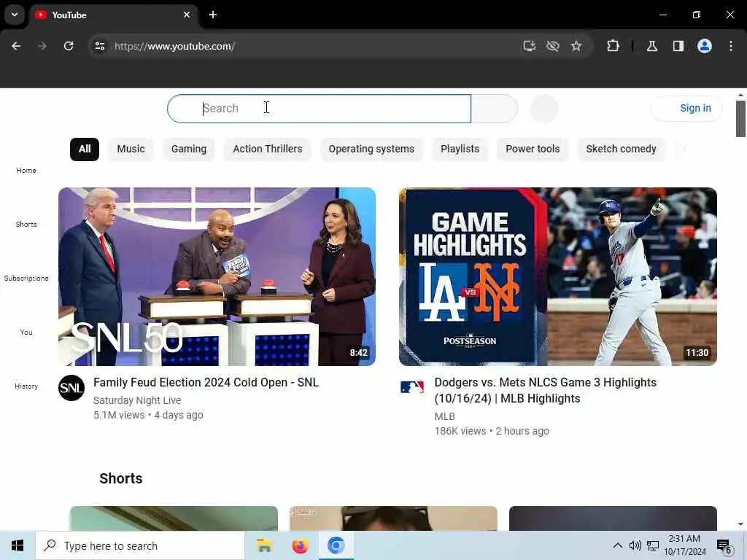Click the network tray icon
This screenshot has height=560, width=747.
click(653, 545)
